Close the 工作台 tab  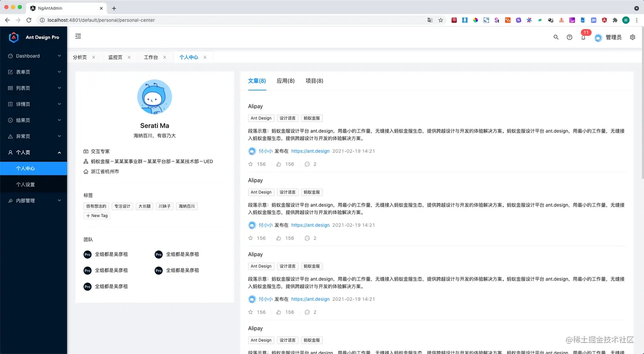164,57
